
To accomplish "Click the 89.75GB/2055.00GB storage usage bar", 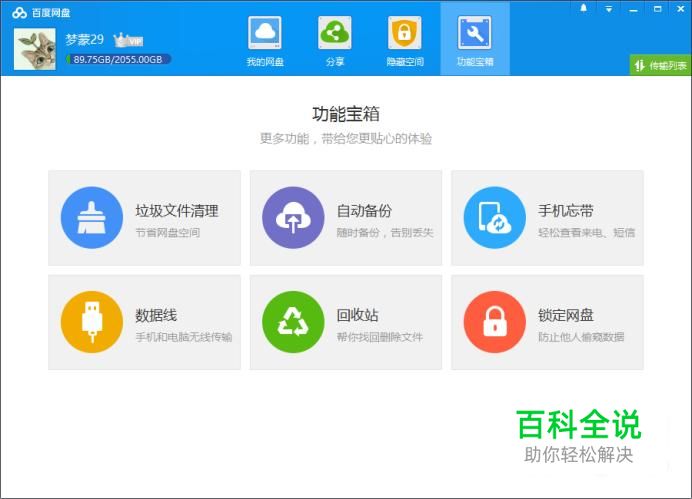I will coord(118,60).
